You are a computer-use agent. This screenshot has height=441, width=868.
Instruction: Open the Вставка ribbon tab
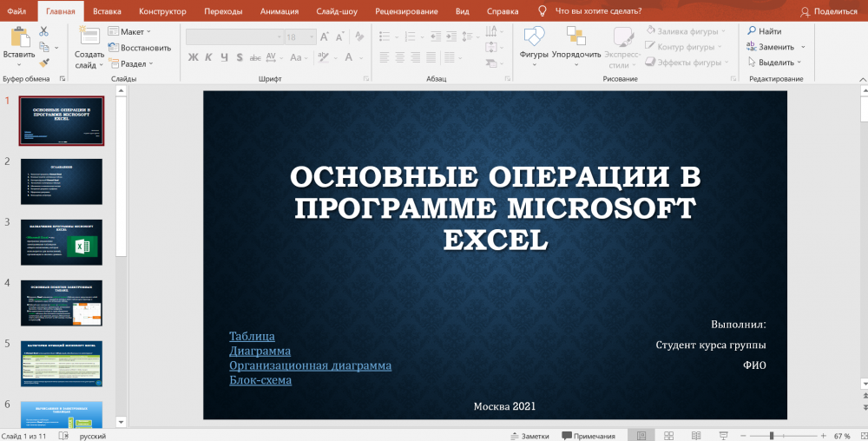click(107, 11)
